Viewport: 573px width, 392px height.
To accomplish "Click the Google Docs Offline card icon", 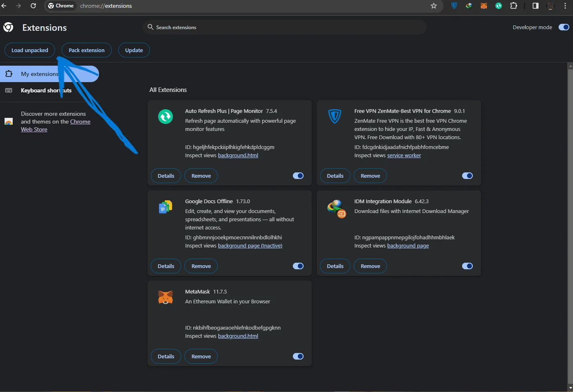I will point(166,207).
